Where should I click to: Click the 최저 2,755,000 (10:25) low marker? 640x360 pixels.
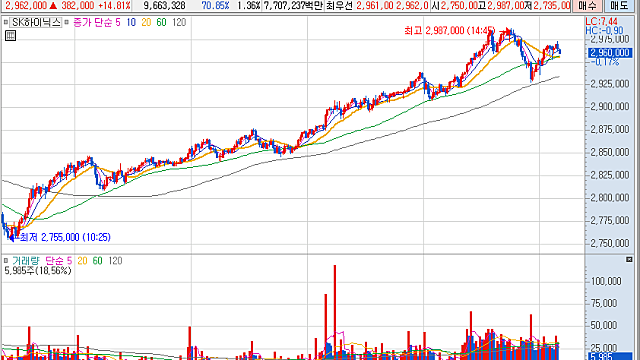pos(65,237)
